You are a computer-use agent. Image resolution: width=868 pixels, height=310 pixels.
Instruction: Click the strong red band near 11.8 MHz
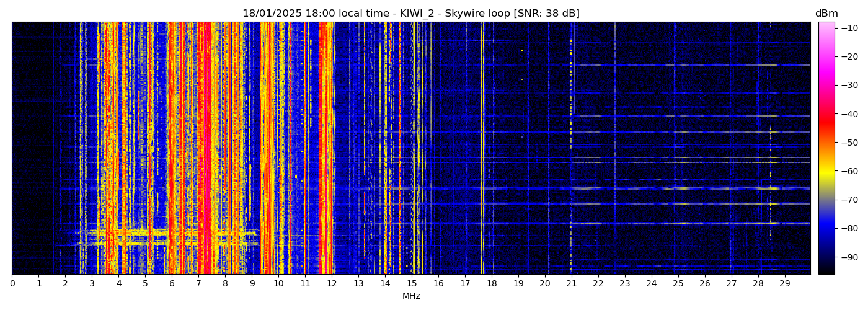tap(325, 149)
